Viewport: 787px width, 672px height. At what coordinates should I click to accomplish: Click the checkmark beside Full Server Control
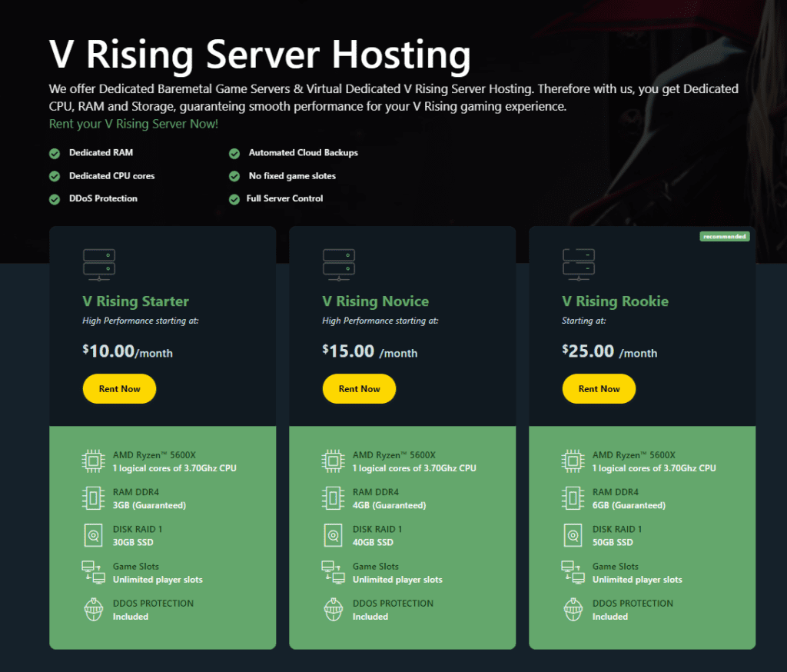[x=234, y=199]
